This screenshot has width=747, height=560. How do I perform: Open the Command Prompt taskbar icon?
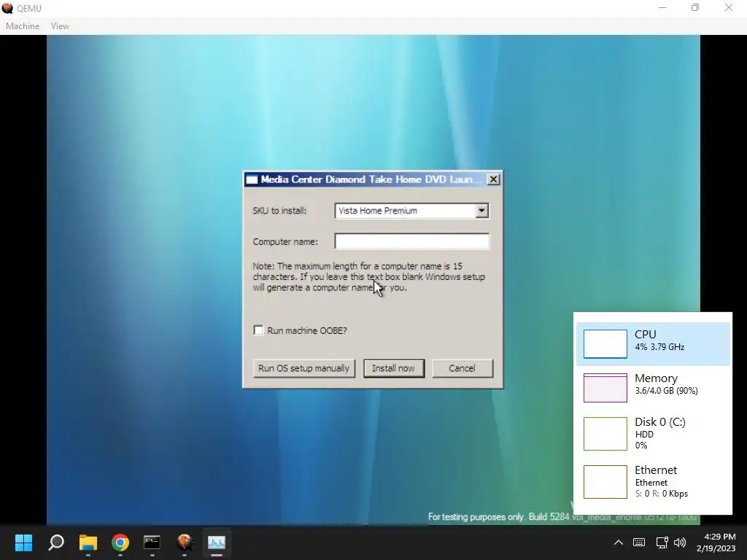click(x=152, y=542)
